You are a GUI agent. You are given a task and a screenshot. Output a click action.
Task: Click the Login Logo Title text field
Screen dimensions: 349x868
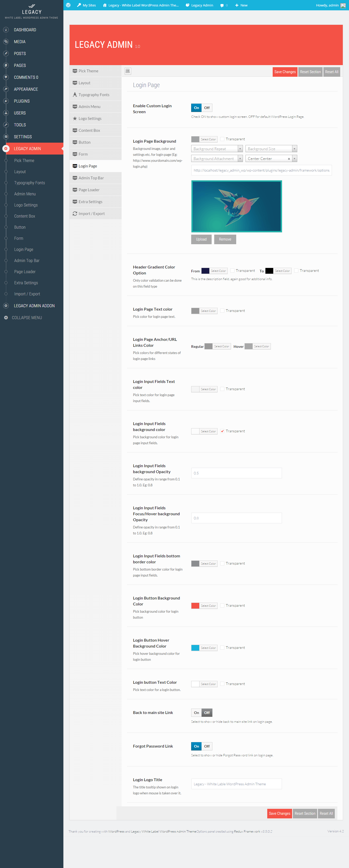236,784
